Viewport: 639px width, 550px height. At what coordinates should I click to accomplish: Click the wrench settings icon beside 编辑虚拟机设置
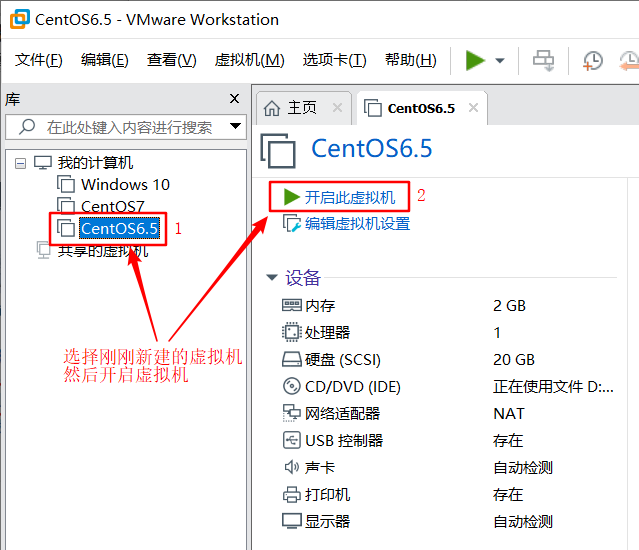click(292, 223)
